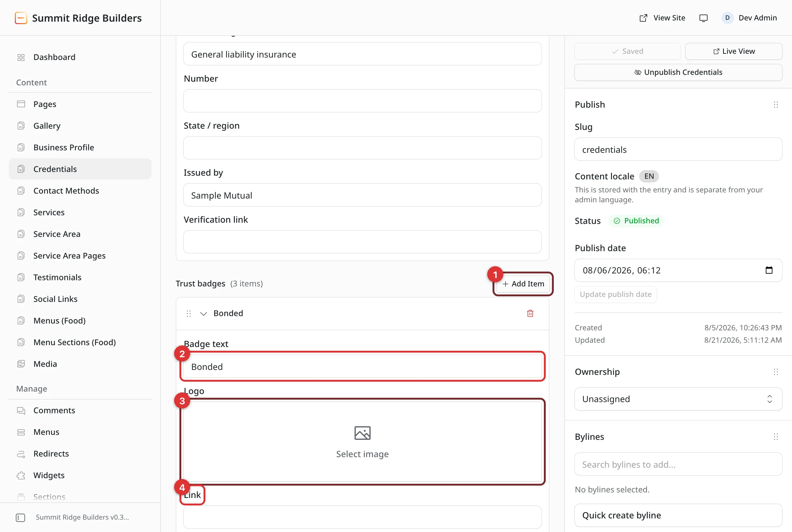Go to Service Area Pages

pyautogui.click(x=80, y=256)
